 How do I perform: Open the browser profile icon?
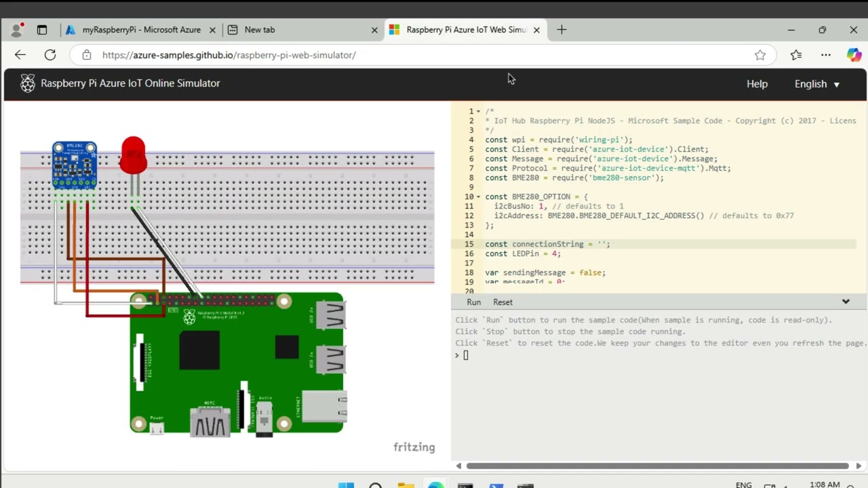pos(17,30)
